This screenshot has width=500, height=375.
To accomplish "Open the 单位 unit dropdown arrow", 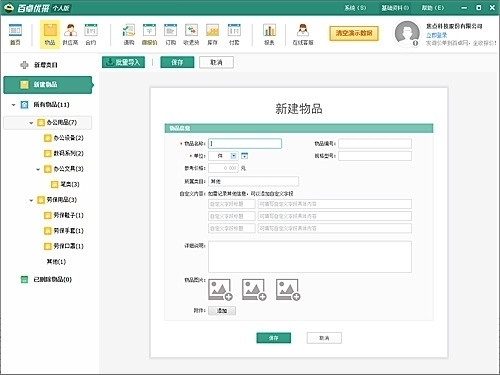I will coord(234,156).
